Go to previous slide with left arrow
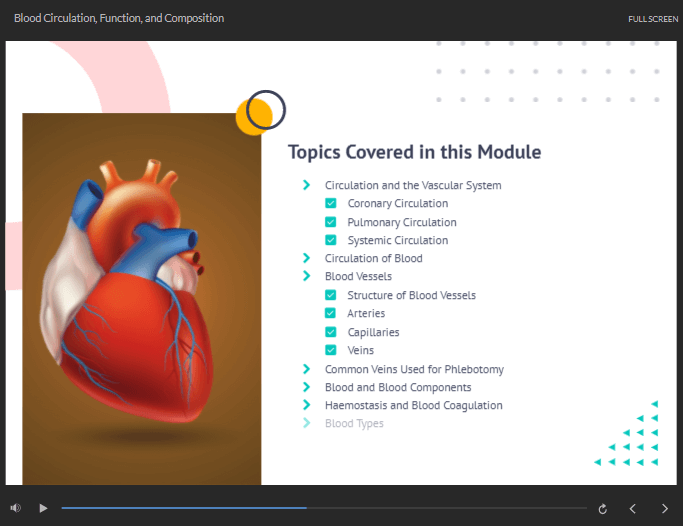 pos(633,508)
